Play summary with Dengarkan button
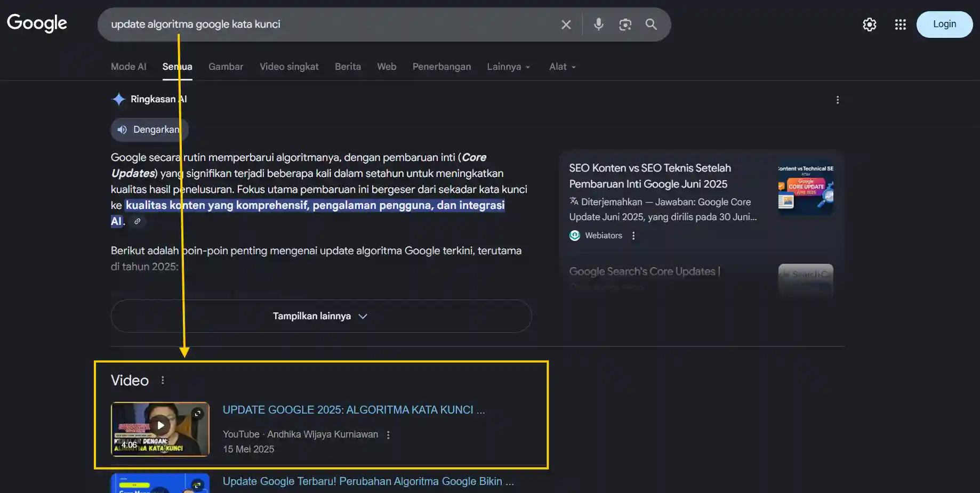980x493 pixels. [149, 130]
